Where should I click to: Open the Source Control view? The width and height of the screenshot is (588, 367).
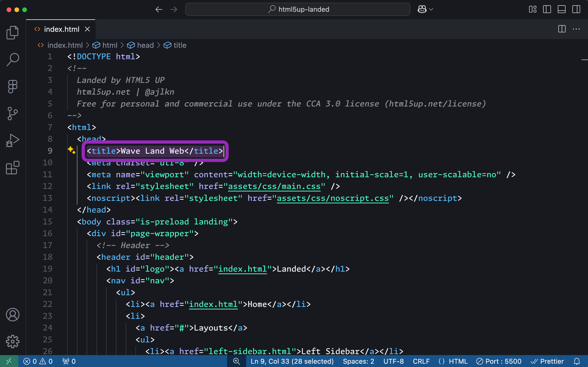coord(13,113)
